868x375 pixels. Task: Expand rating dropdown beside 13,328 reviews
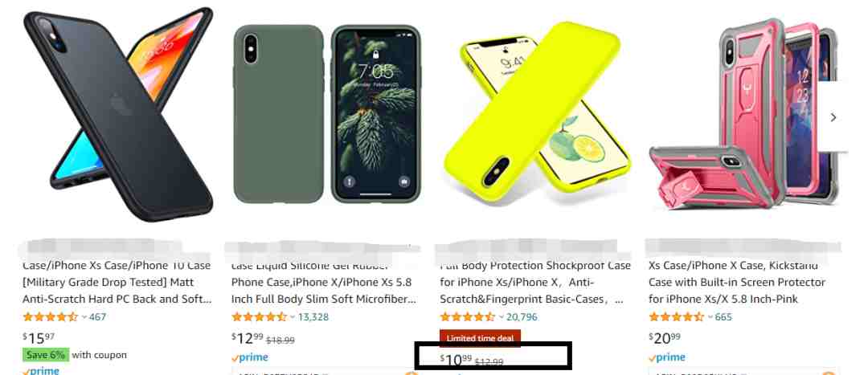click(x=293, y=317)
